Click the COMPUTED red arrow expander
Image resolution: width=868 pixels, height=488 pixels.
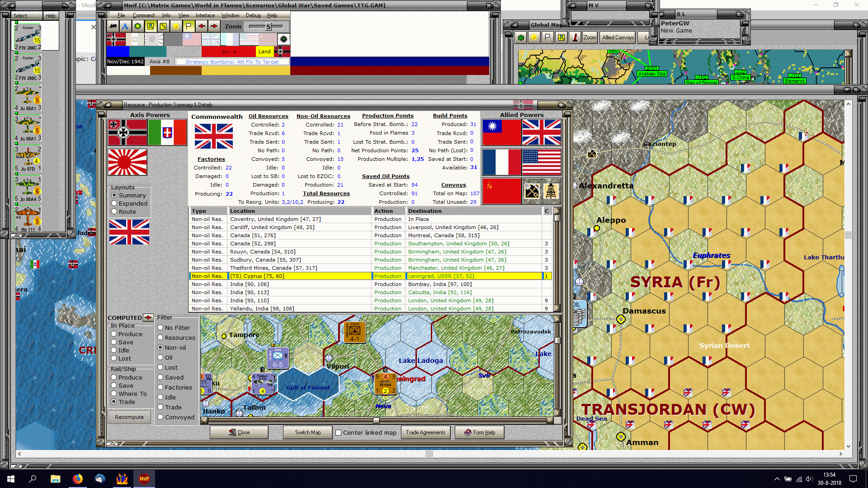[148, 318]
